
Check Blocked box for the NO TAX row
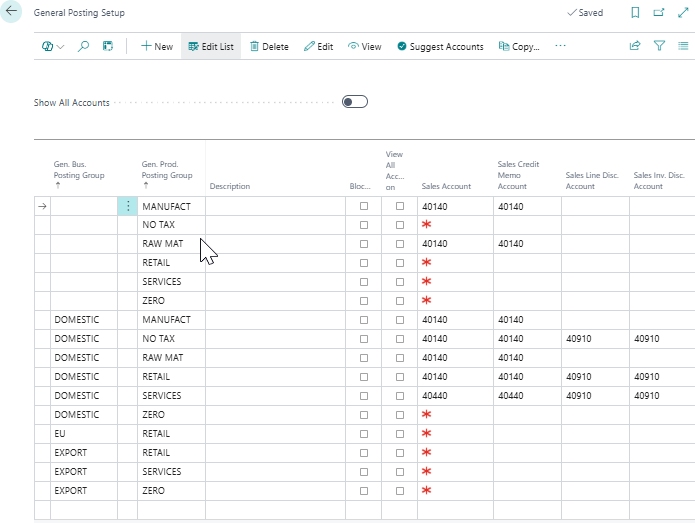tap(364, 225)
